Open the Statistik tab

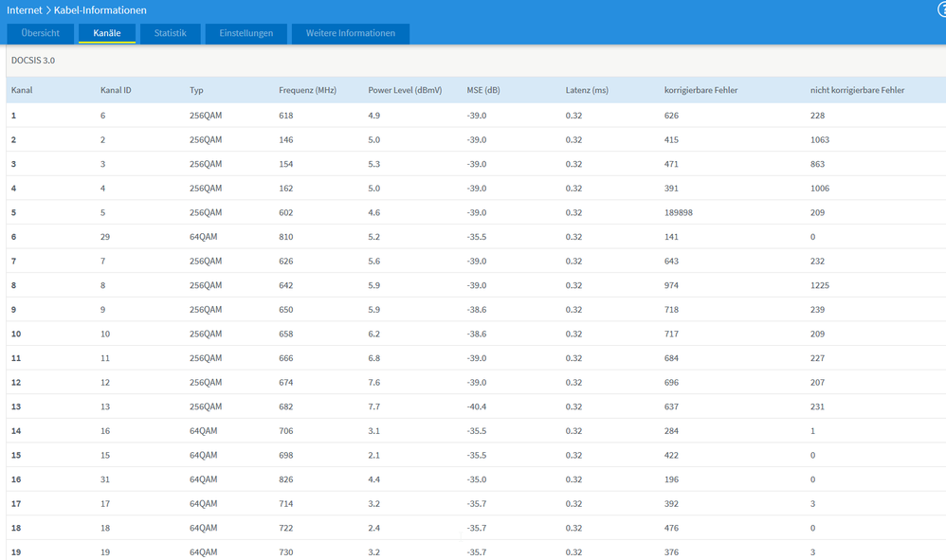click(171, 33)
